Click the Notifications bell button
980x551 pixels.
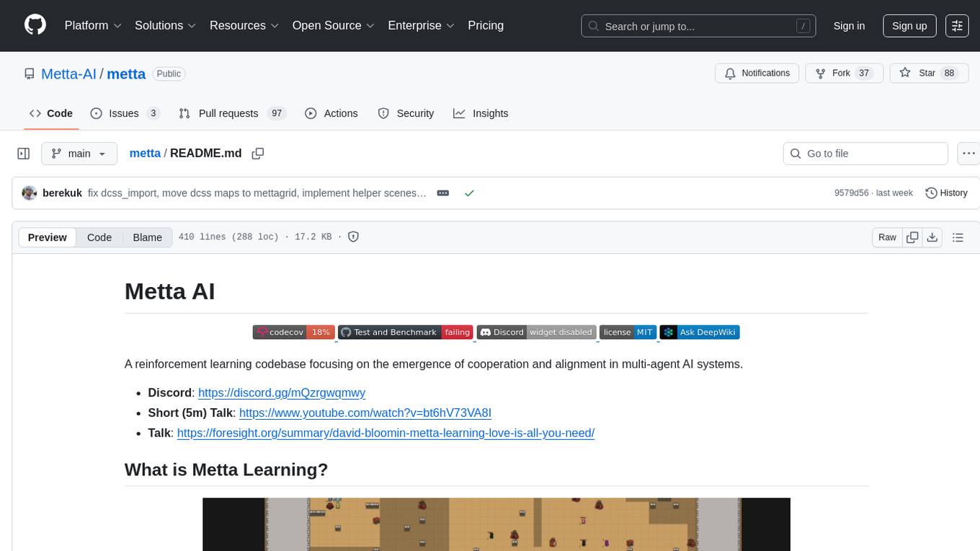[757, 74]
